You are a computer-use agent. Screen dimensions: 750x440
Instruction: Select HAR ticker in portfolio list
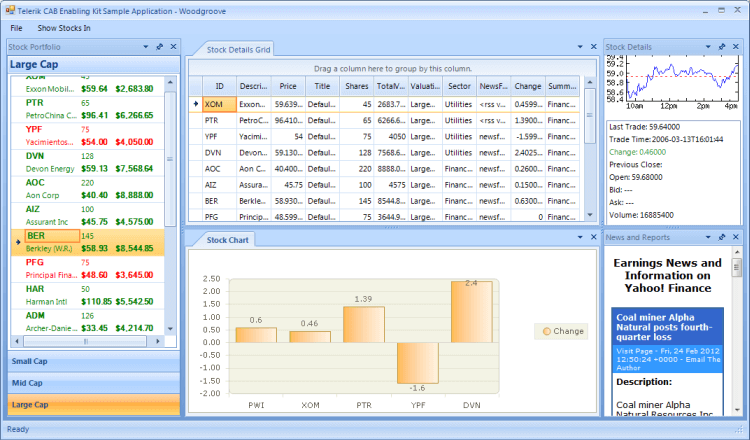coord(35,289)
